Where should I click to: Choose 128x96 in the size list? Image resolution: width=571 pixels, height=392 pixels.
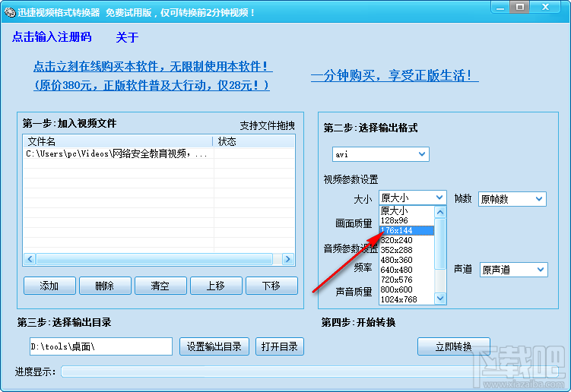[407, 220]
